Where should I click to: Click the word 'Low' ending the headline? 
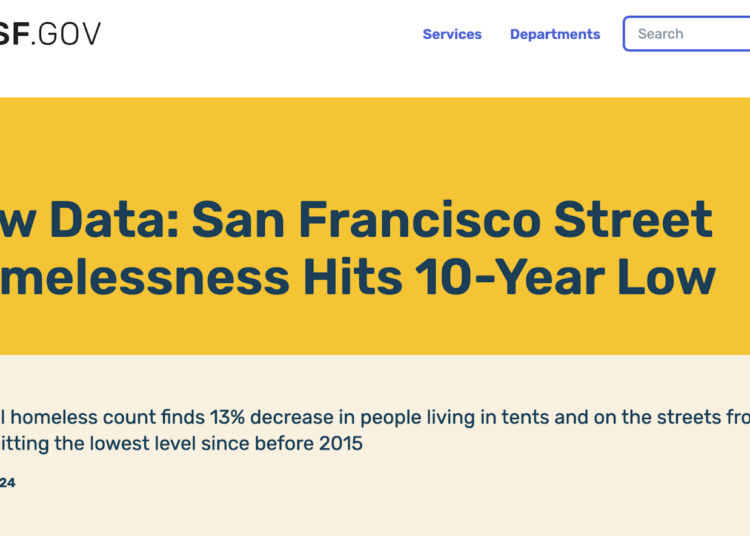(667, 277)
